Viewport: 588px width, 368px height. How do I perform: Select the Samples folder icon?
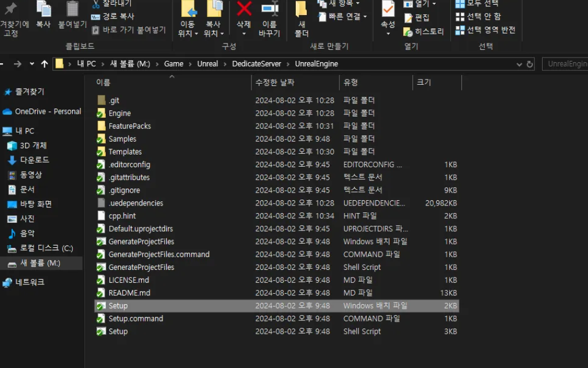point(101,139)
